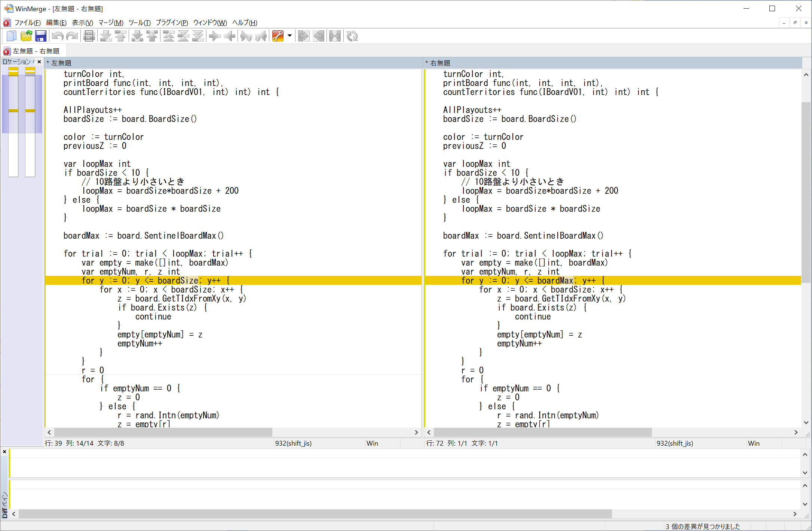This screenshot has height=531, width=812.
Task: Click the yellow diff marker in location pane
Action: pos(13,111)
